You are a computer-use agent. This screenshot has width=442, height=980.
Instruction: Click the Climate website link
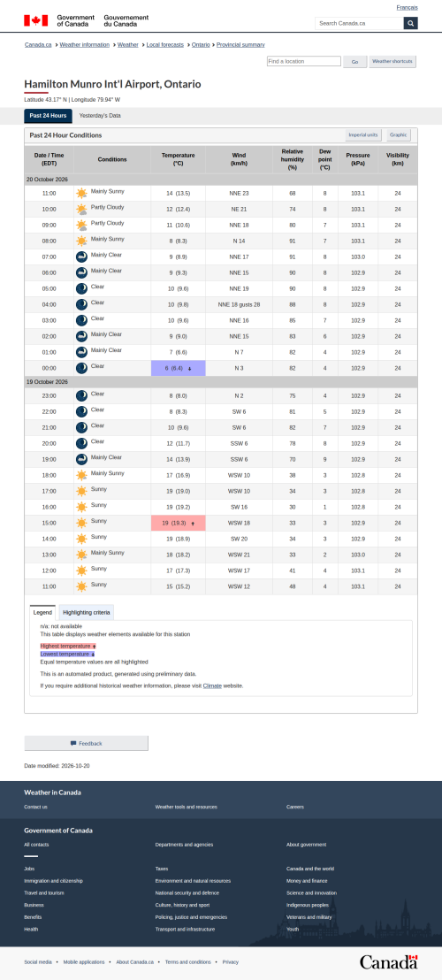click(x=212, y=685)
